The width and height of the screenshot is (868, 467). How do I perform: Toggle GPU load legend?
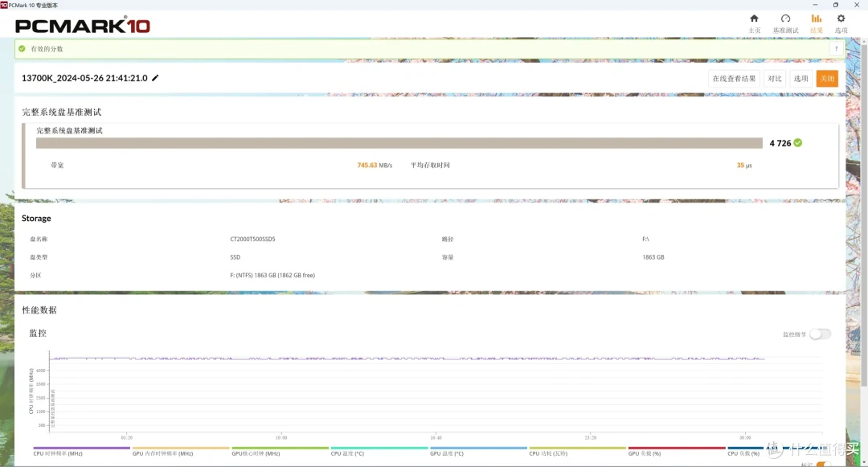[x=677, y=451]
